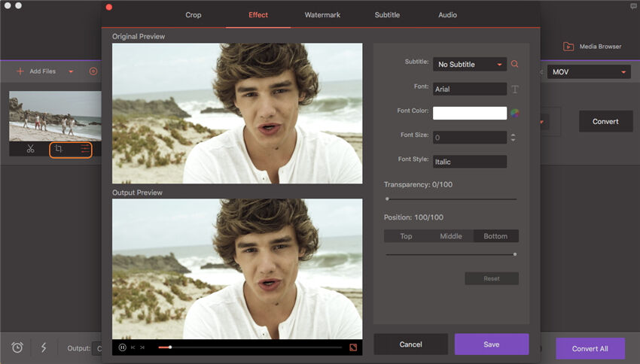This screenshot has width=640, height=364.
Task: Click the disc record icon
Action: pos(93,71)
